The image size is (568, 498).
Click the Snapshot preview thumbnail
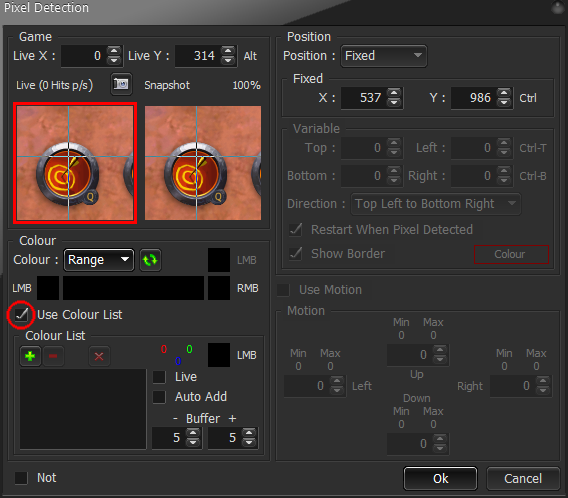click(203, 163)
